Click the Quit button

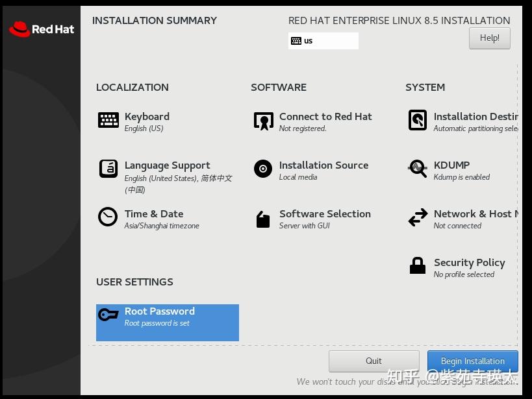[374, 361]
